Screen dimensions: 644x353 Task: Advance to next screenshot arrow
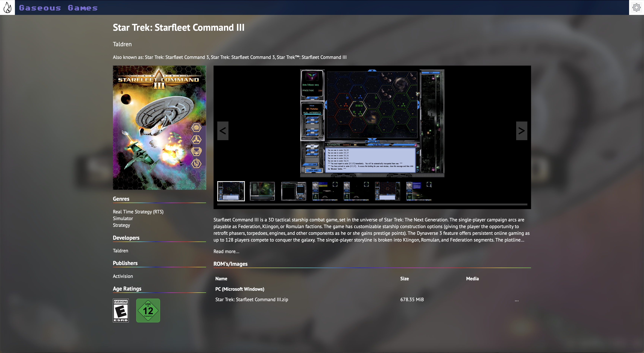(522, 131)
